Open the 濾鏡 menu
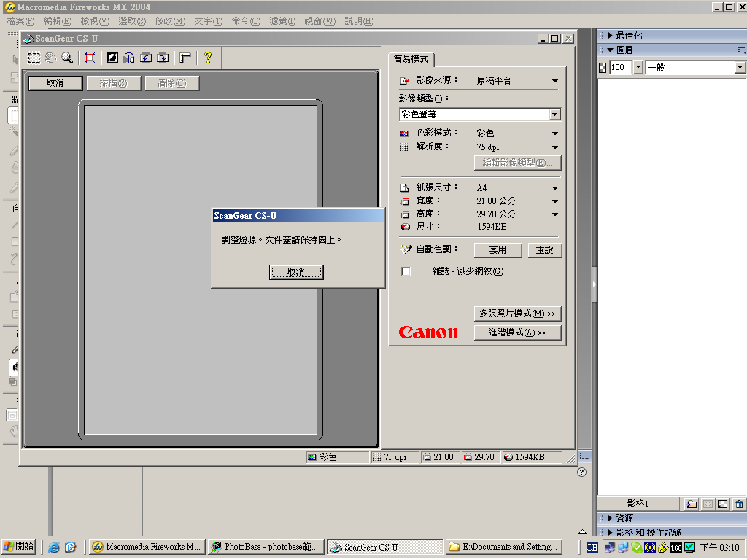This screenshot has height=560, width=747. pos(282,21)
